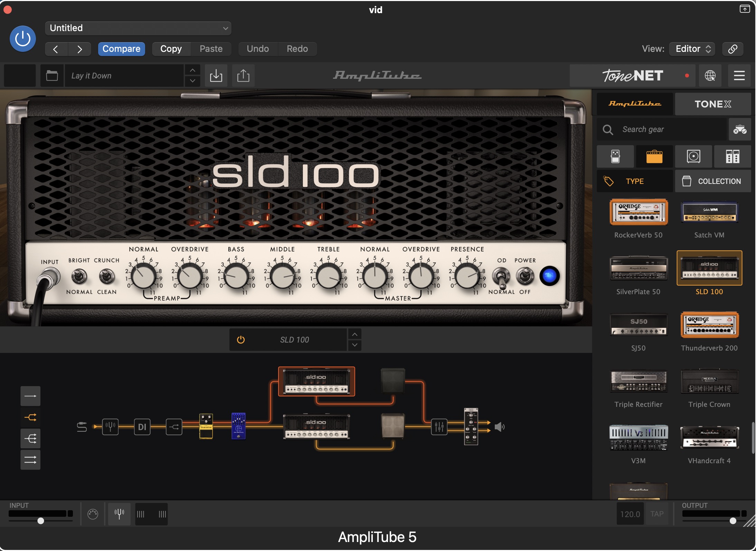Toggle the SLD 100 amp bypass button
The image size is (756, 551).
(241, 340)
